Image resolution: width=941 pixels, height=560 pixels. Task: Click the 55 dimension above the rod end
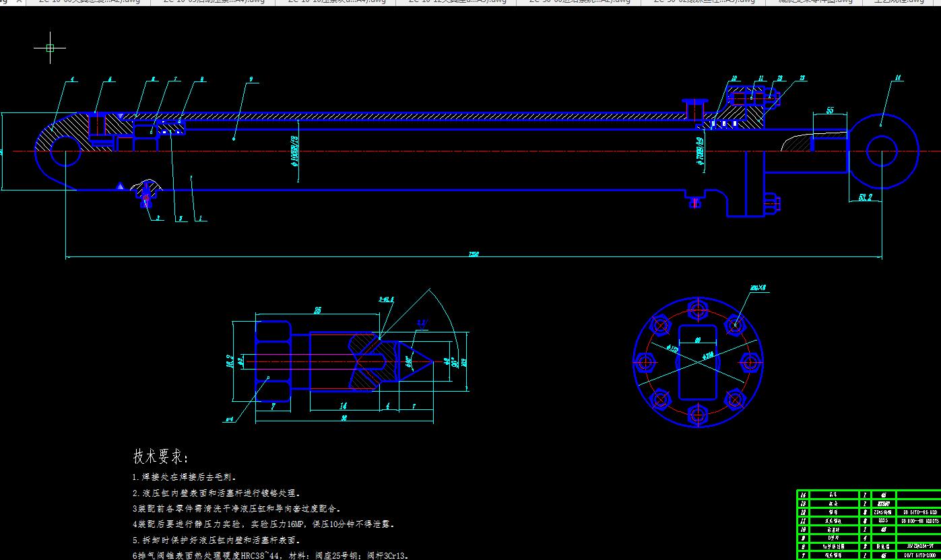click(x=830, y=110)
